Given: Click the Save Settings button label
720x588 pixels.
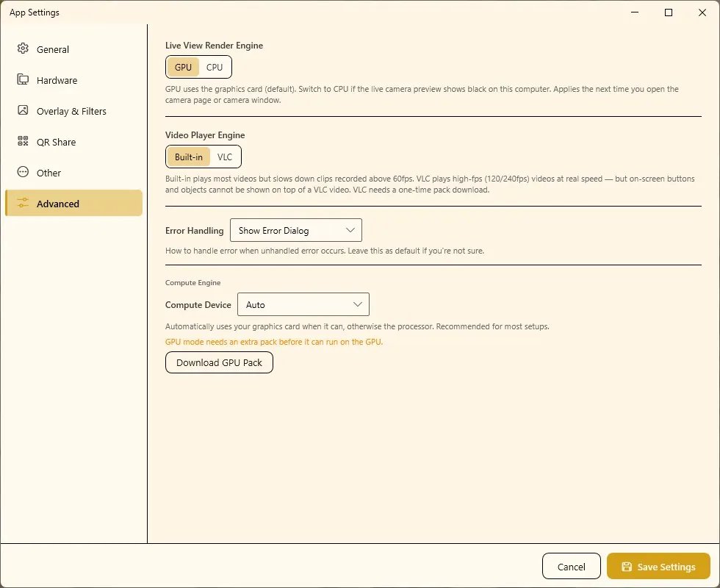Looking at the screenshot, I should point(666,567).
